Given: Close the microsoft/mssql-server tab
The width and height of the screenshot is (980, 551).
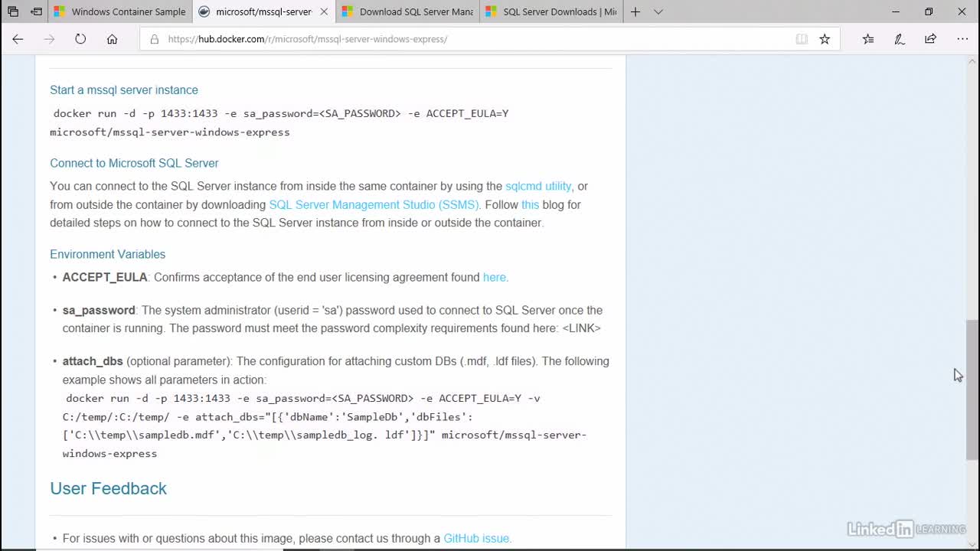Looking at the screenshot, I should click(x=324, y=11).
